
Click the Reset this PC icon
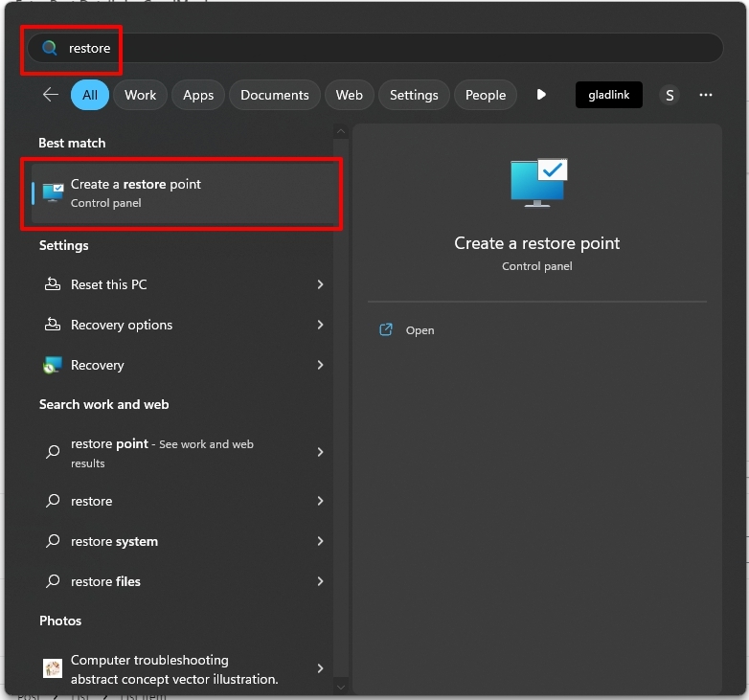tap(53, 284)
